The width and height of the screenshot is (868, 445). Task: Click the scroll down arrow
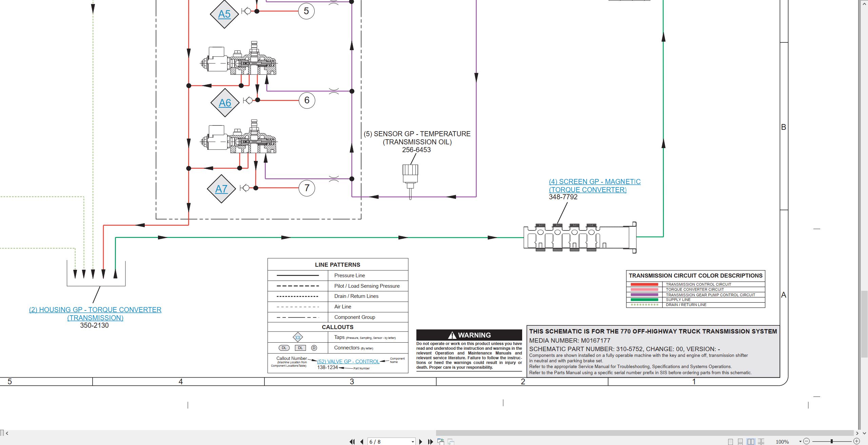click(x=865, y=433)
